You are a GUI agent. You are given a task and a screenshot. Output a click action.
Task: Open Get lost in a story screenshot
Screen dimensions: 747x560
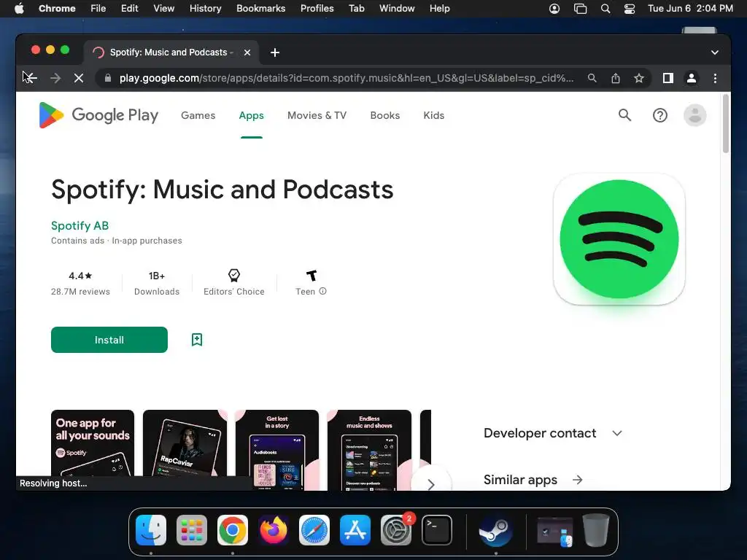[x=276, y=450]
